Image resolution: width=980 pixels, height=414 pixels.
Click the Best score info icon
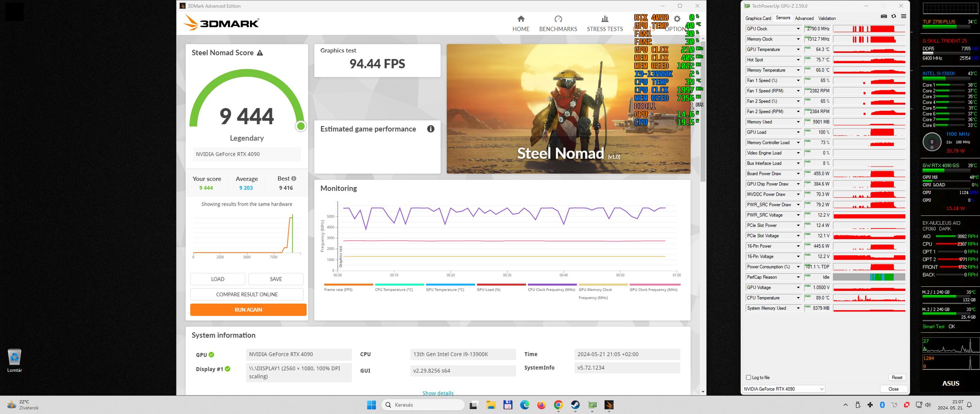click(x=293, y=178)
